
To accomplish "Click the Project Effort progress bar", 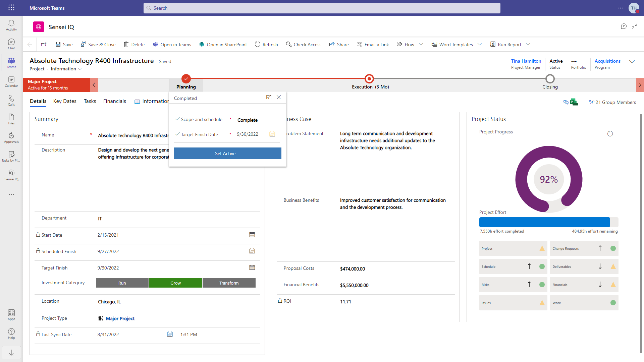I will 549,222.
